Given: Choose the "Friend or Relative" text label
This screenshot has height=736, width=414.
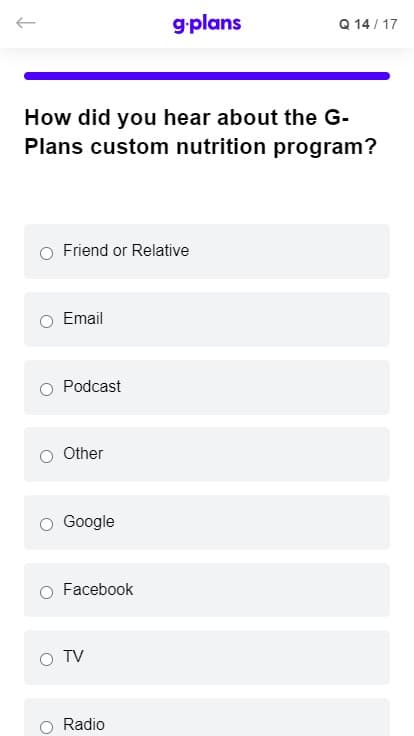Looking at the screenshot, I should (x=126, y=251).
